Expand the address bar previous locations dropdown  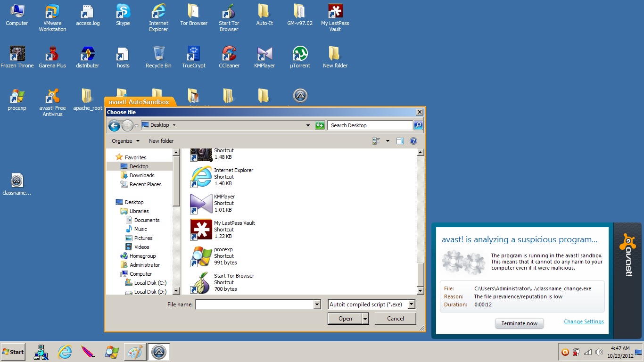[x=308, y=125]
